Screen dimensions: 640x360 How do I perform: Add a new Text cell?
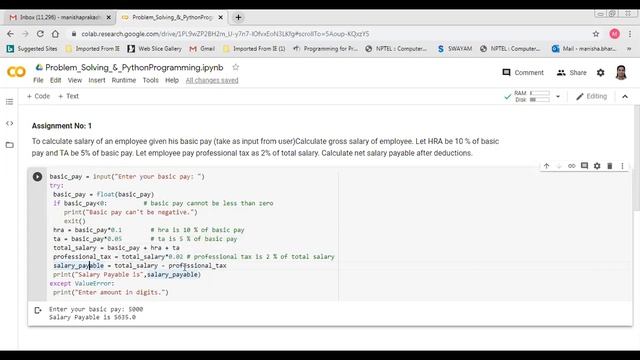click(68, 96)
